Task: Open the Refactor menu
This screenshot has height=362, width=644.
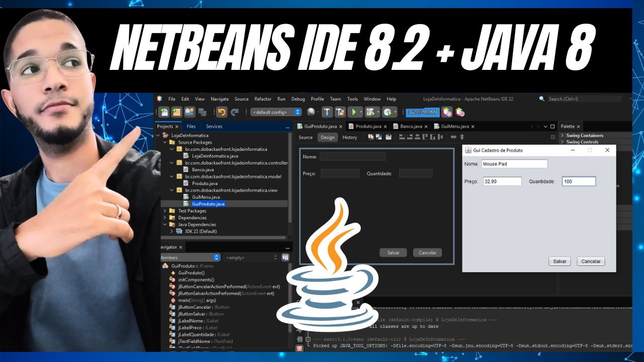Action: (x=263, y=99)
